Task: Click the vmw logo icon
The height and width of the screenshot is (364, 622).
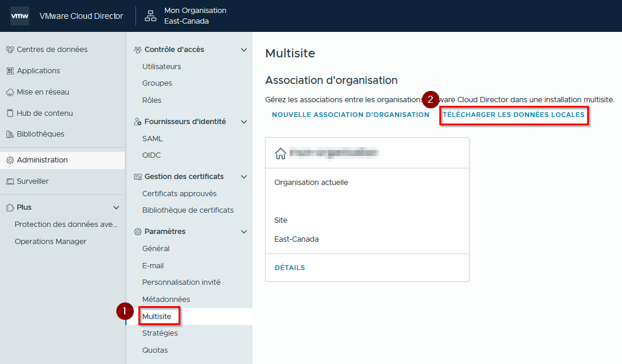Action: click(x=20, y=16)
